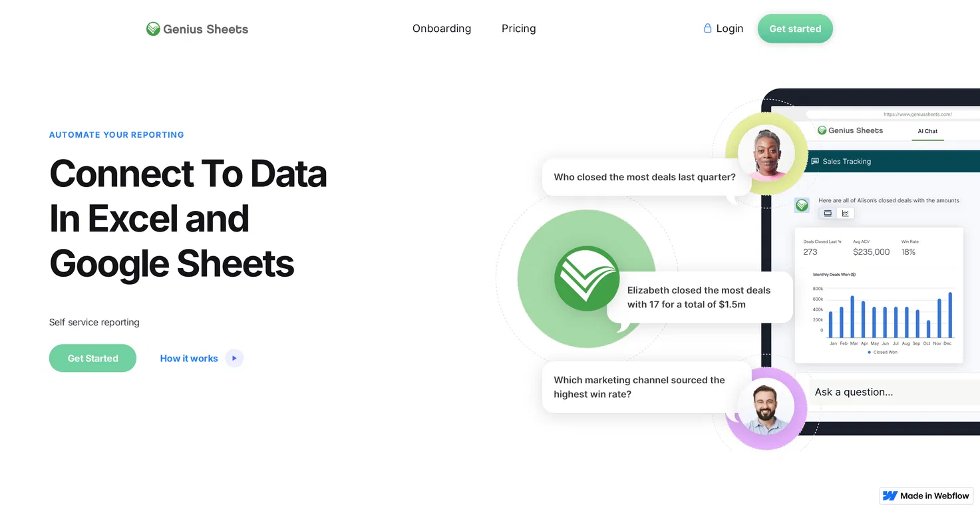The width and height of the screenshot is (980, 511).
Task: Click the Sales Tracking chat icon
Action: (x=814, y=161)
